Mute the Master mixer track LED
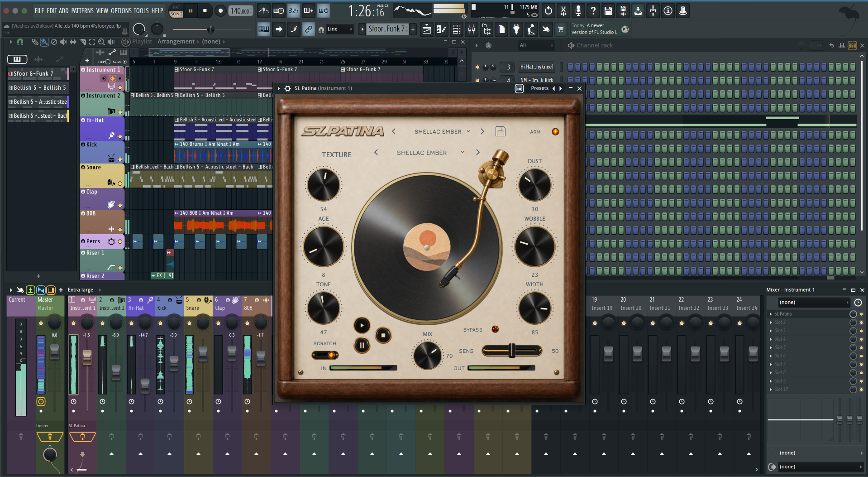Screen dimensions: 868x477 tap(41, 323)
